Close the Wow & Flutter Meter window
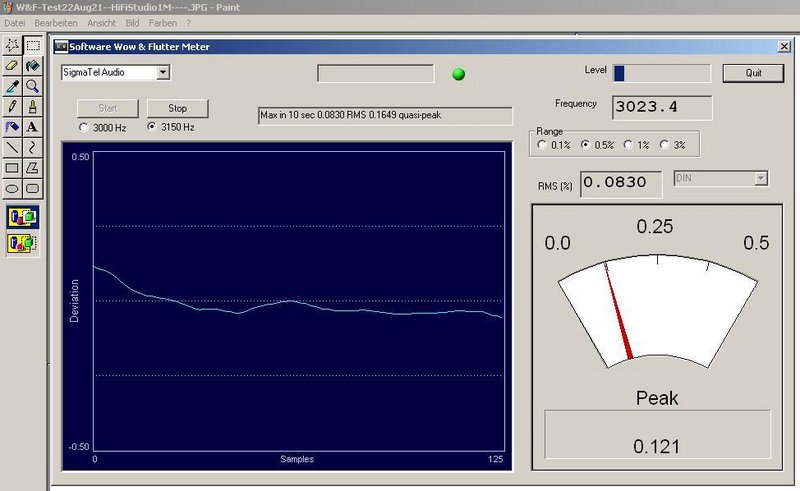 (x=784, y=46)
